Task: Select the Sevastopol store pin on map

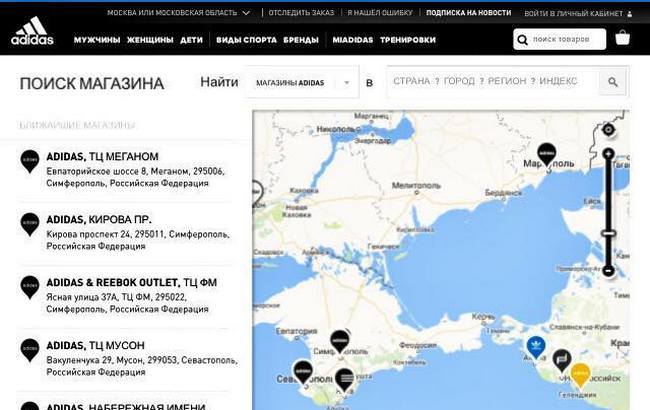Action: pyautogui.click(x=303, y=371)
